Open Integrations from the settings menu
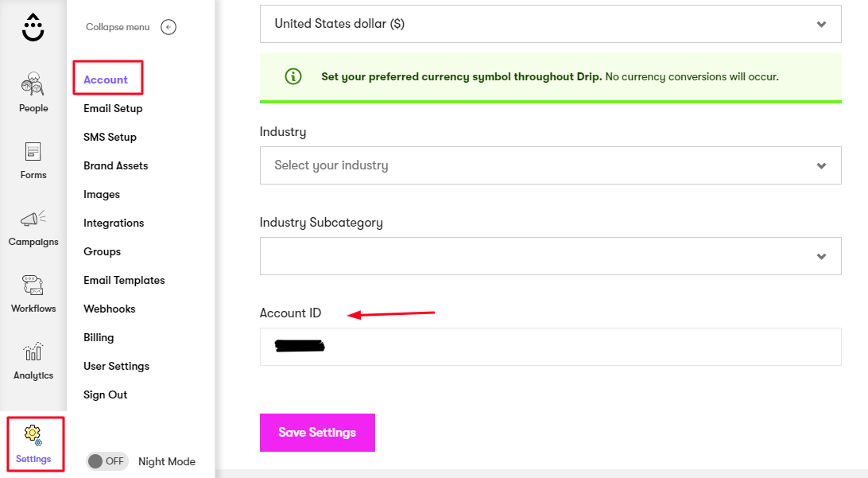This screenshot has width=868, height=478. (x=114, y=223)
